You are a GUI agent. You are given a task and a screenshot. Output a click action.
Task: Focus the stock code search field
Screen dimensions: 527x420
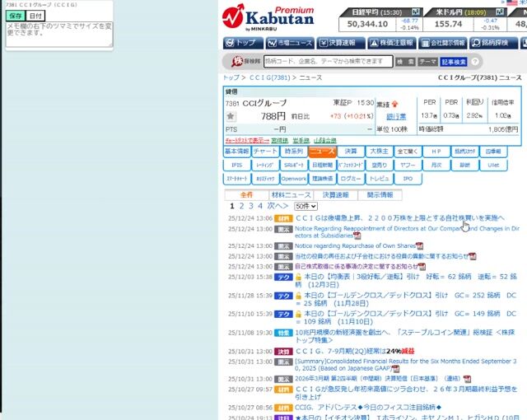tap(328, 62)
